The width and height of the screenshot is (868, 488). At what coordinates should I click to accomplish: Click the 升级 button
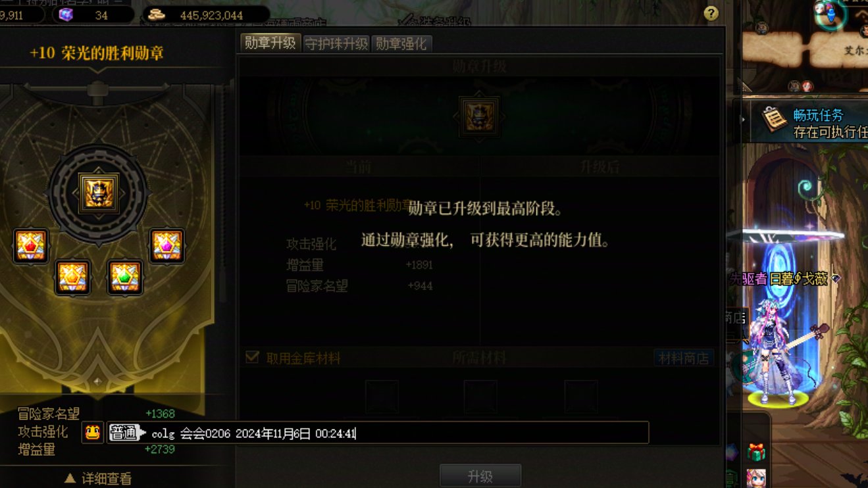(480, 476)
